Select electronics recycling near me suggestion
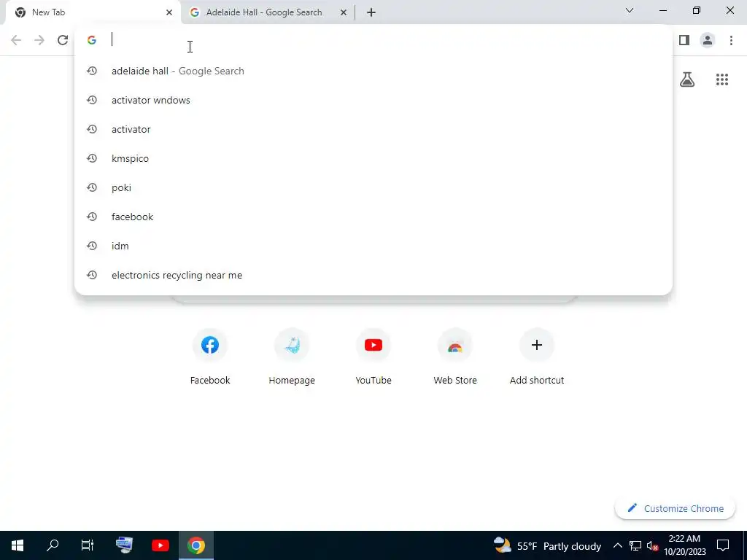Viewport: 747px width, 560px height. 373,275
